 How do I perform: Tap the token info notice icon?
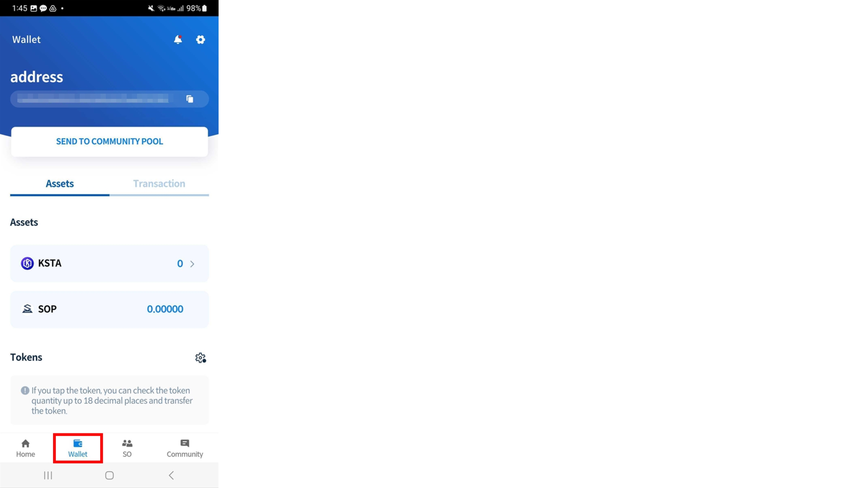click(x=25, y=390)
